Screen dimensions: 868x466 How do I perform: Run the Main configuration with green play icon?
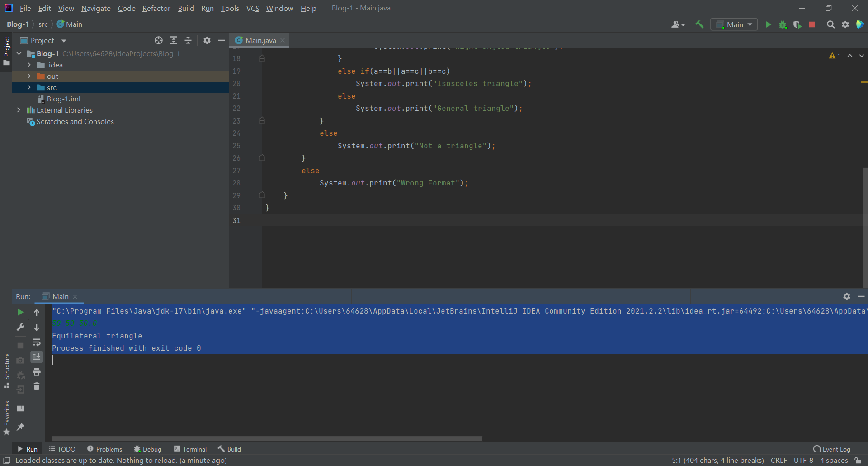(768, 24)
